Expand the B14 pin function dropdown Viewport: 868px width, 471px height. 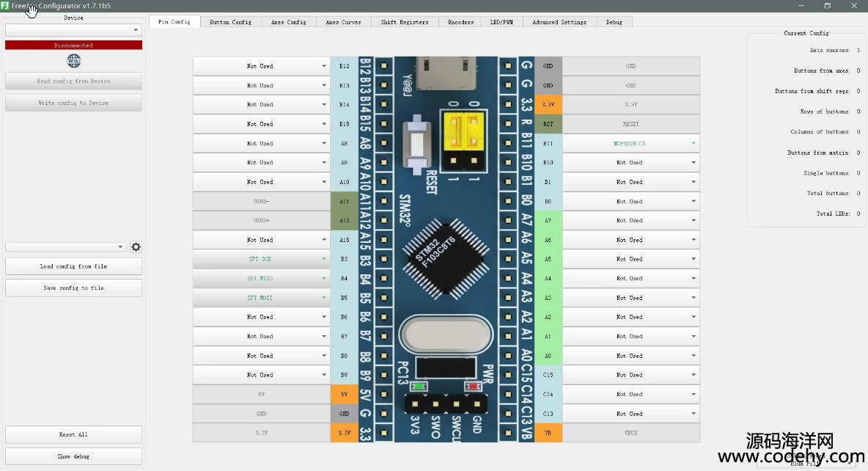pos(261,105)
